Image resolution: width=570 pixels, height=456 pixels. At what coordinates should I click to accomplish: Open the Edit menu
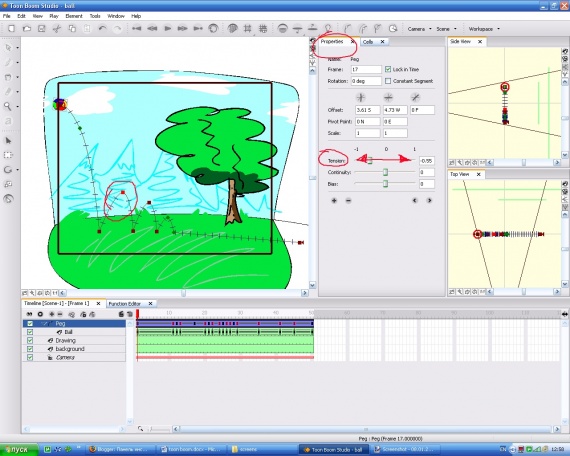pyautogui.click(x=21, y=16)
